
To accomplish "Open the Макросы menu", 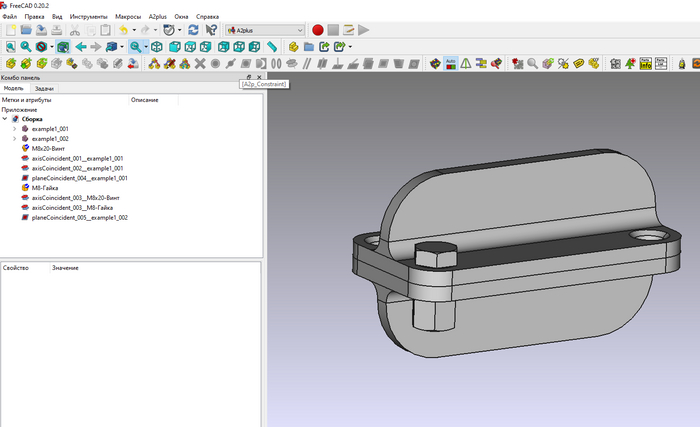I will (x=127, y=17).
